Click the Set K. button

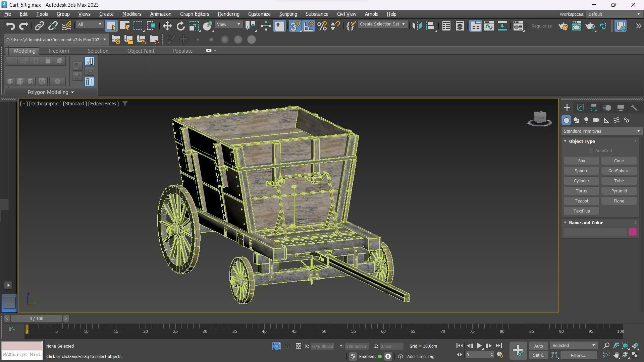[x=538, y=355]
